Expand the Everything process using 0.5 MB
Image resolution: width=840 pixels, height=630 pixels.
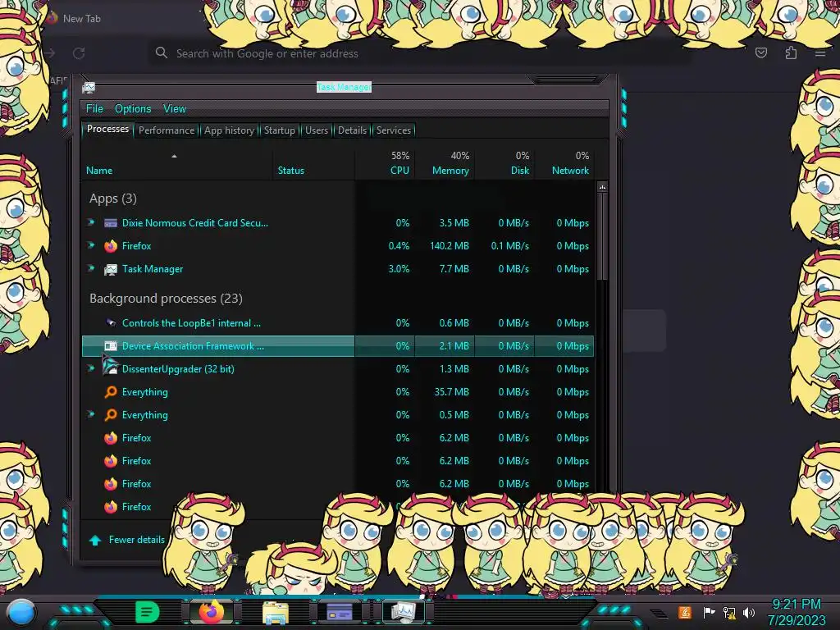click(x=91, y=414)
